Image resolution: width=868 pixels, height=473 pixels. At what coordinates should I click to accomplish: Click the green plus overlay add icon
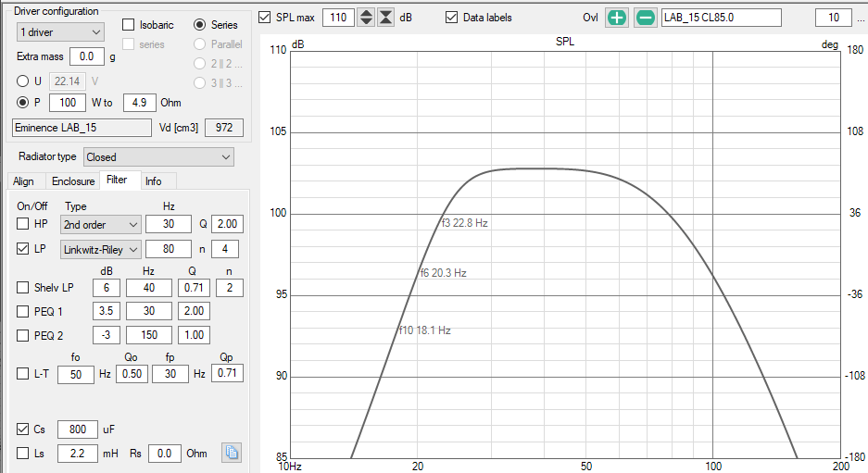click(x=617, y=18)
